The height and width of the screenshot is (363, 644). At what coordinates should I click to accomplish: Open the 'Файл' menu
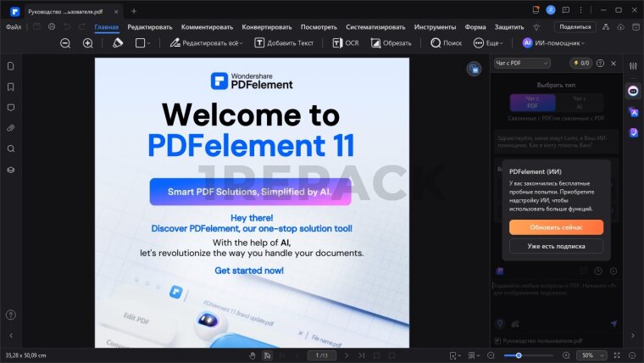click(x=14, y=27)
